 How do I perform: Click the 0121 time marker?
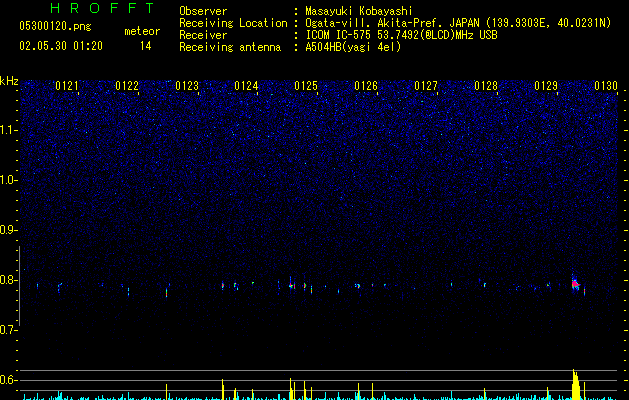[67, 86]
